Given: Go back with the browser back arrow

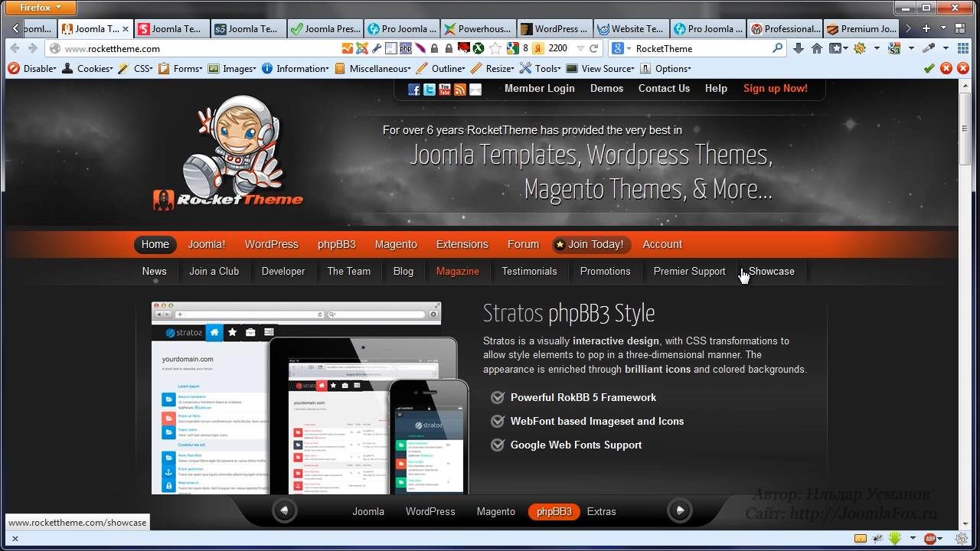Looking at the screenshot, I should pyautogui.click(x=15, y=48).
